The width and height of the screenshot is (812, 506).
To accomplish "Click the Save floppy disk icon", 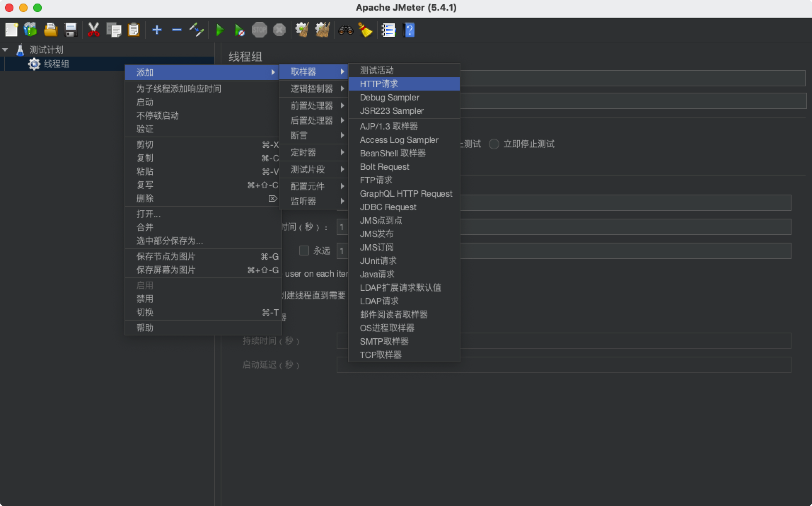I will (71, 30).
